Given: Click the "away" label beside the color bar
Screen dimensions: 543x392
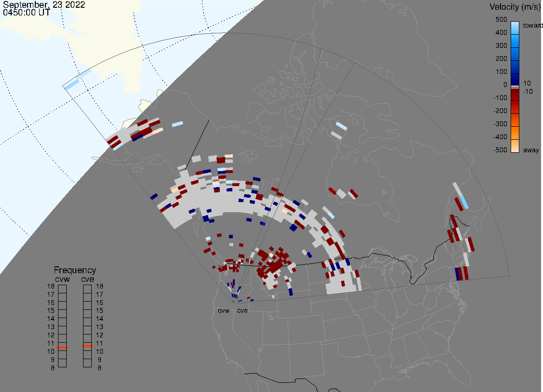Looking at the screenshot, I should coord(531,150).
